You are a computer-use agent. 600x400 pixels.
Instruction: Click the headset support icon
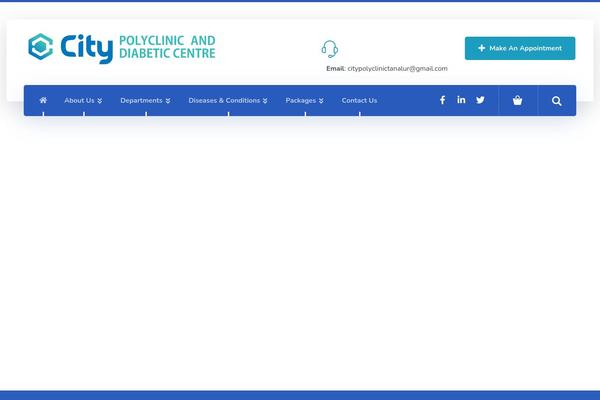tap(329, 49)
